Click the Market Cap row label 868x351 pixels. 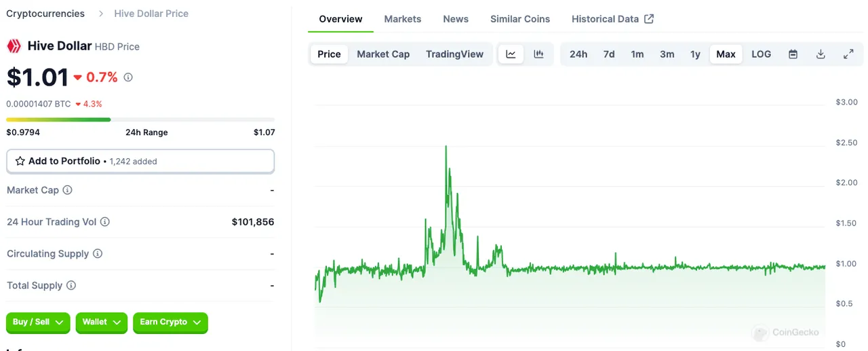[33, 190]
